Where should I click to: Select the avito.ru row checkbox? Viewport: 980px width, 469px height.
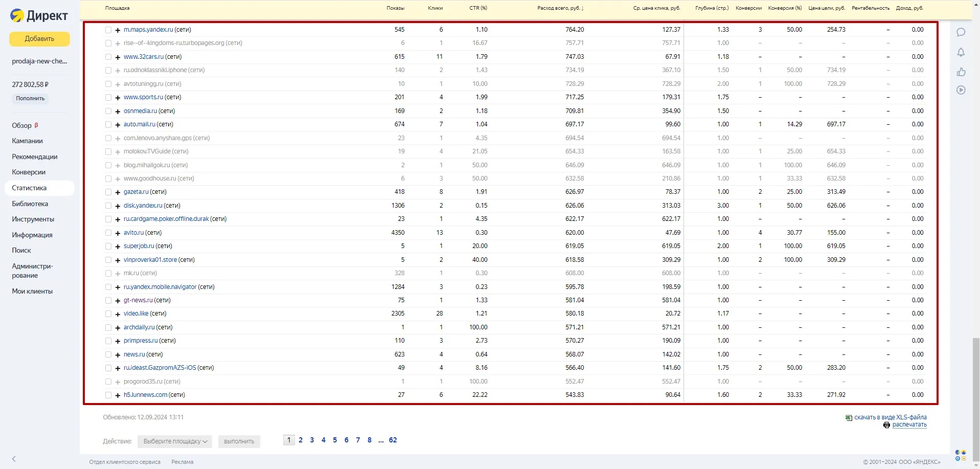(x=108, y=233)
